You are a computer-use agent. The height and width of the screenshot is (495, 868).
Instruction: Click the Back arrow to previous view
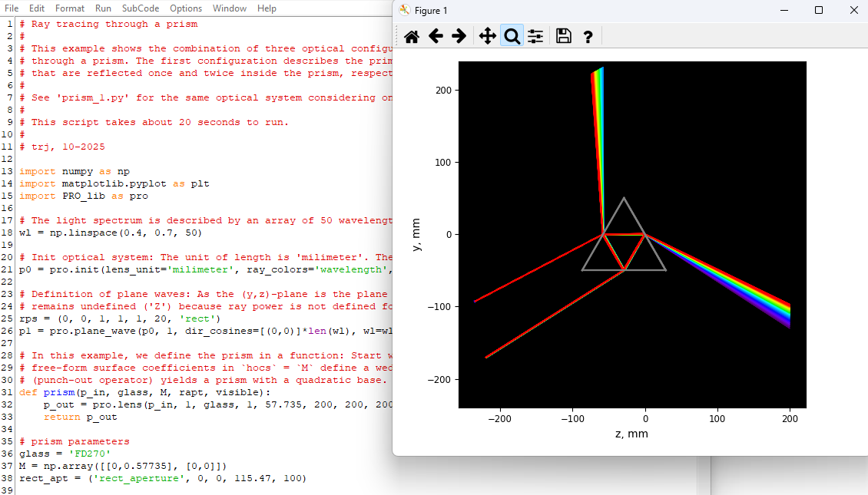pyautogui.click(x=436, y=36)
